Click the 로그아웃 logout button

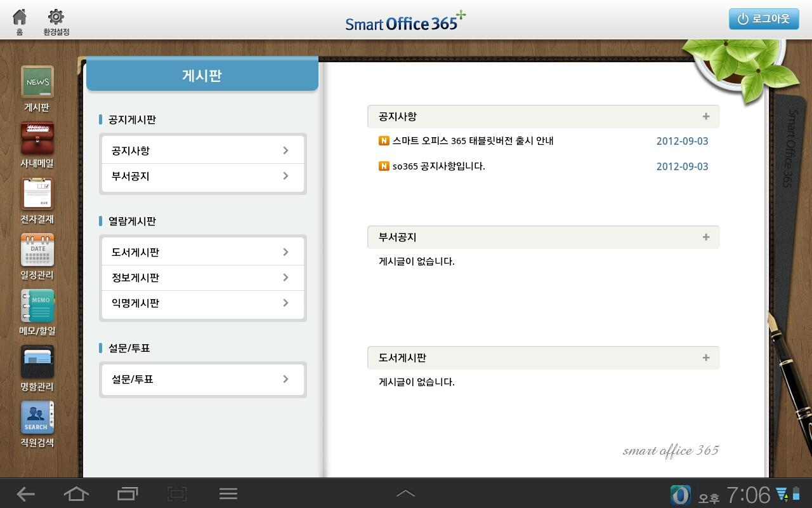tap(764, 19)
